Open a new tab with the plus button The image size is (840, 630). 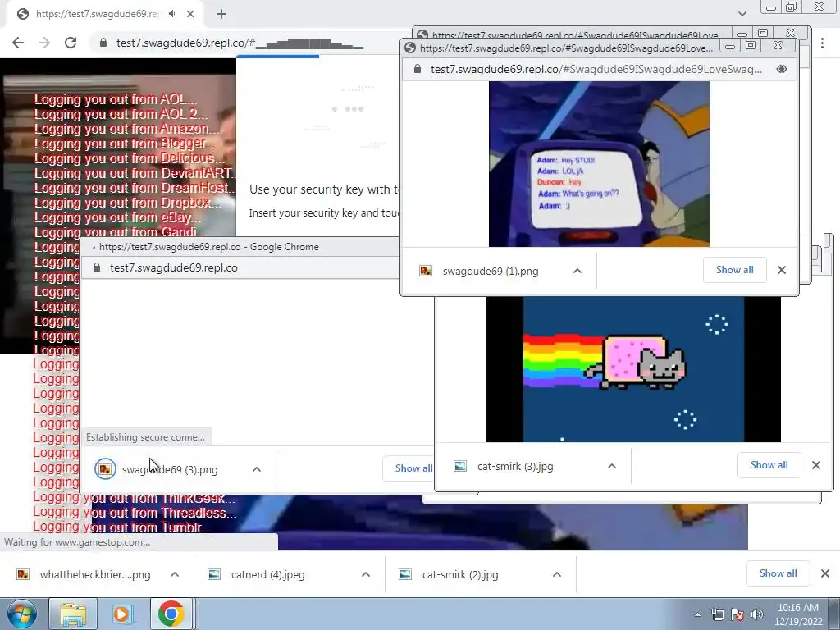point(221,14)
